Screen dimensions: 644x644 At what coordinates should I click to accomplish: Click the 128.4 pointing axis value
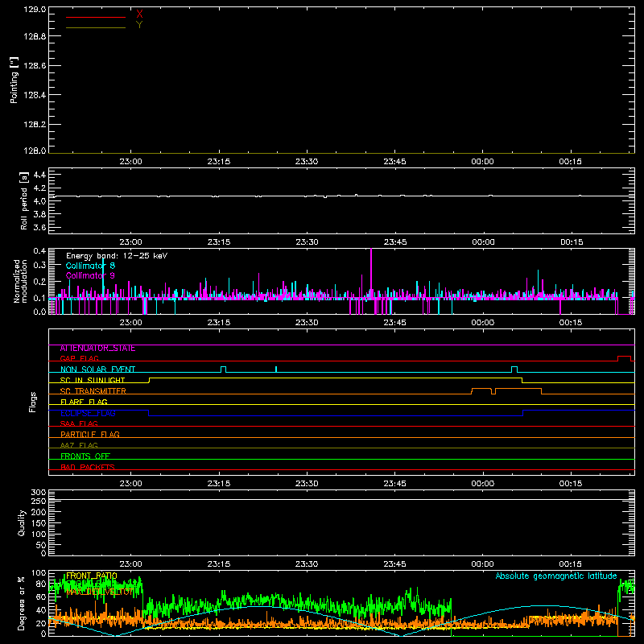(35, 95)
